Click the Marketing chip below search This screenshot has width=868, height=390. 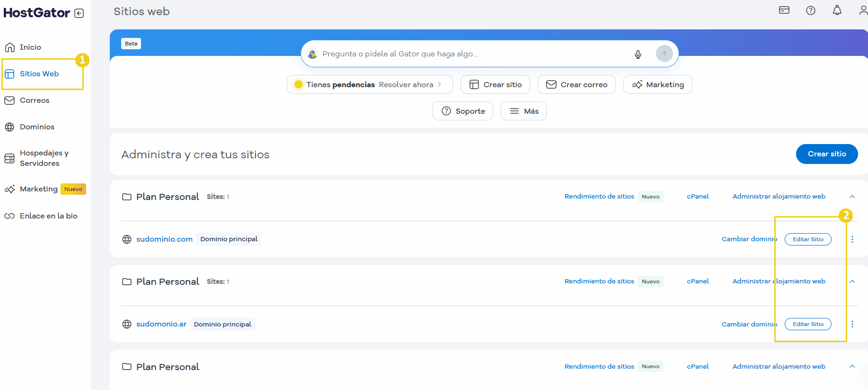(x=658, y=84)
